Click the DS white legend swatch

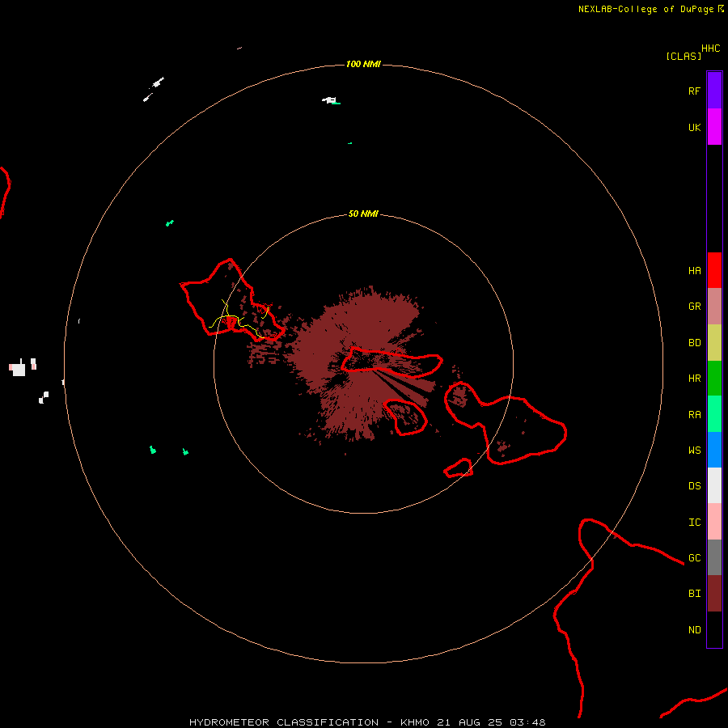pos(714,485)
